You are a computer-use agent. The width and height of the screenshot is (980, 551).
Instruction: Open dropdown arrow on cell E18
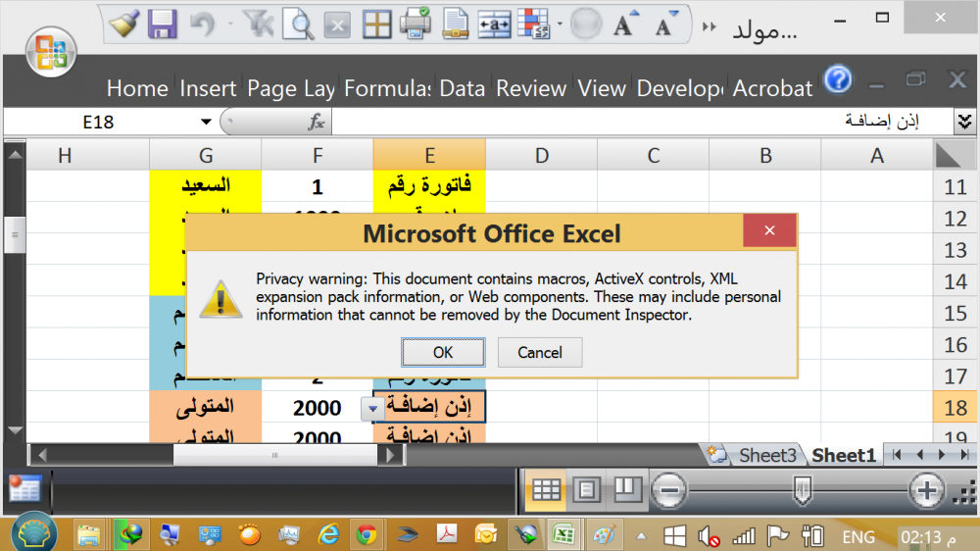[x=371, y=409]
